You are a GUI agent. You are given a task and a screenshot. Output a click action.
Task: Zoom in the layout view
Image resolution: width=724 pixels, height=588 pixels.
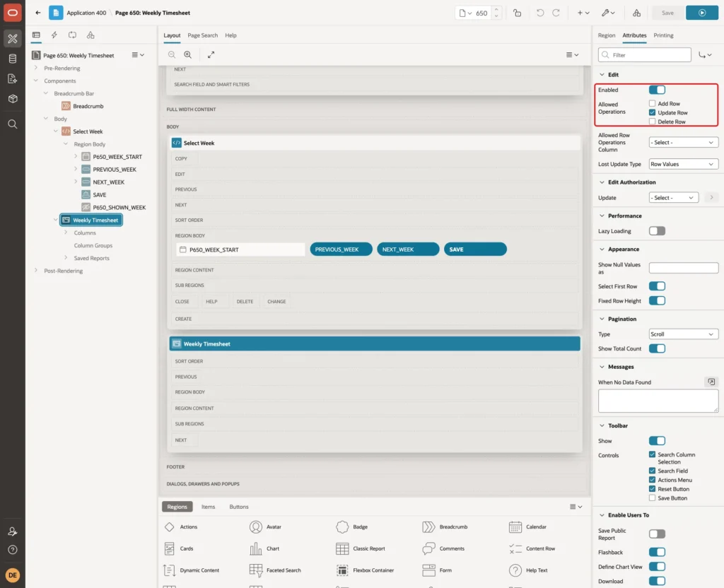188,54
